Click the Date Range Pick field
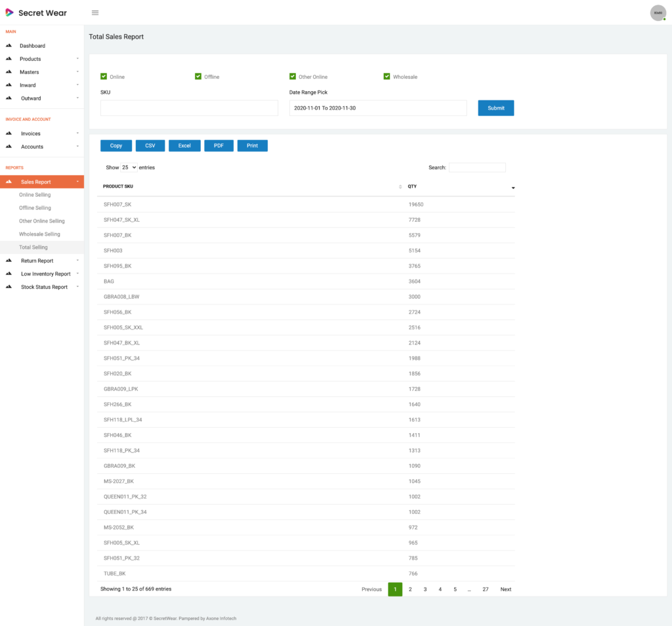Screen dimensions: 672x626 coord(377,108)
